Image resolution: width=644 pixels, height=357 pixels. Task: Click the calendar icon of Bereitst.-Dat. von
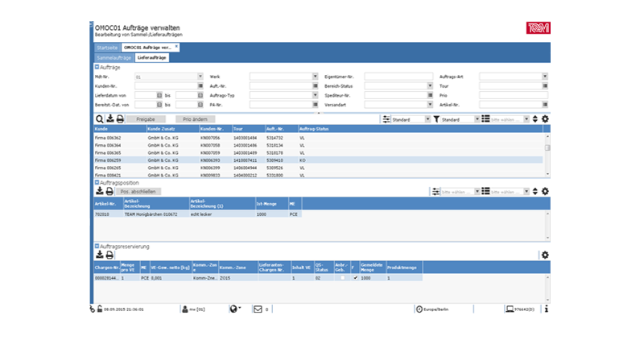pyautogui.click(x=159, y=105)
